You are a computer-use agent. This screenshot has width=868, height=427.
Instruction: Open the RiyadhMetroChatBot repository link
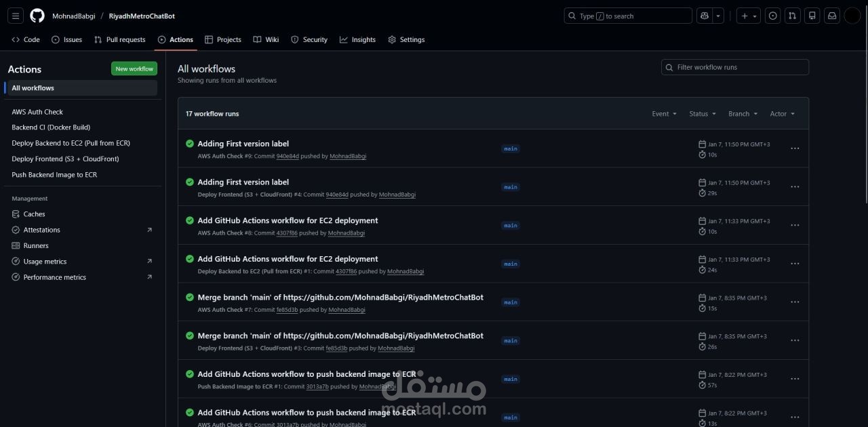click(x=142, y=16)
